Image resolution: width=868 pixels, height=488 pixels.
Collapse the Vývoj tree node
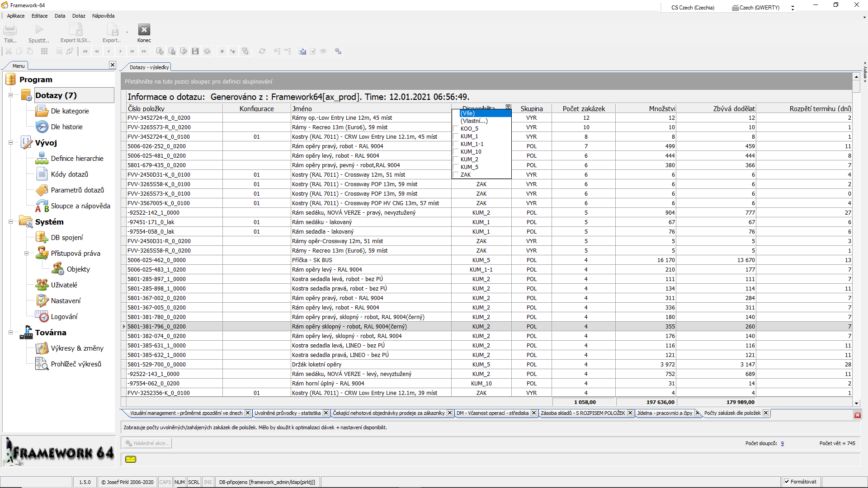tap(10, 143)
